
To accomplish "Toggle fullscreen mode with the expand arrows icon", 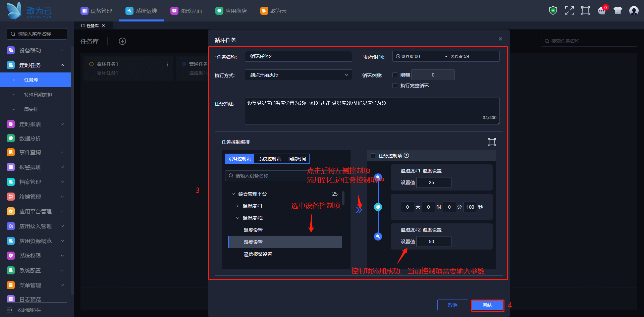I will click(x=569, y=11).
